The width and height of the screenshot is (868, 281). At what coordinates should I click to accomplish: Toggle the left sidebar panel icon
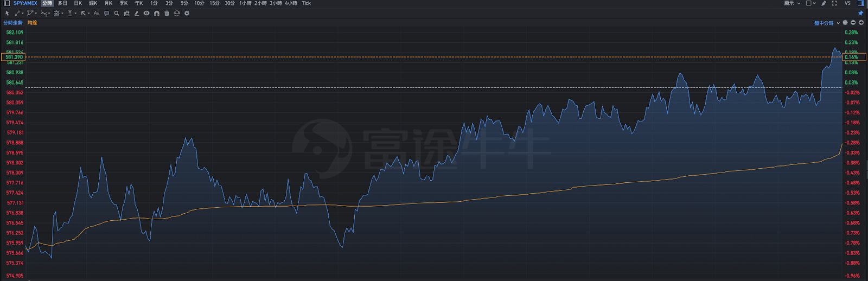click(7, 3)
